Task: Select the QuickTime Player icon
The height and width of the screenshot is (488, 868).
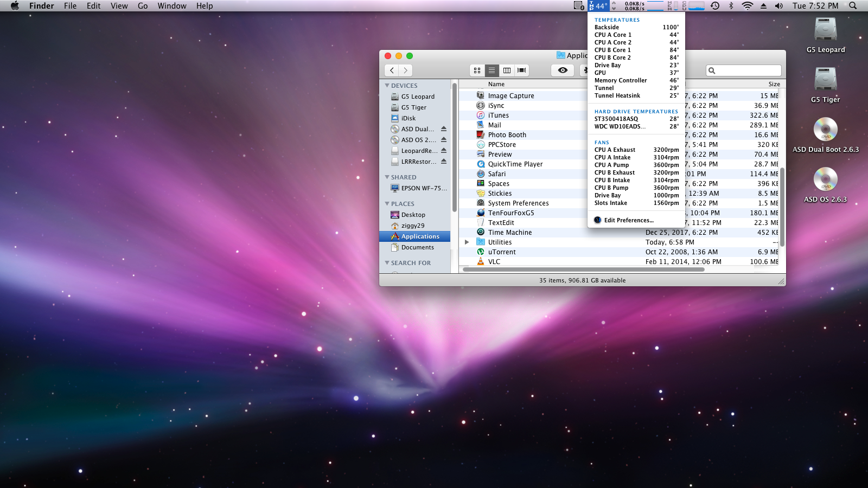Action: point(481,164)
